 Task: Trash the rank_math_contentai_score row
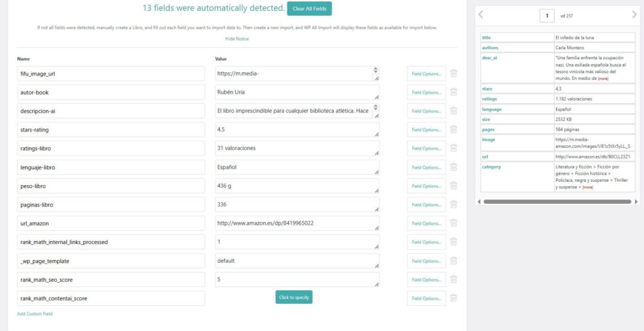[x=453, y=298]
